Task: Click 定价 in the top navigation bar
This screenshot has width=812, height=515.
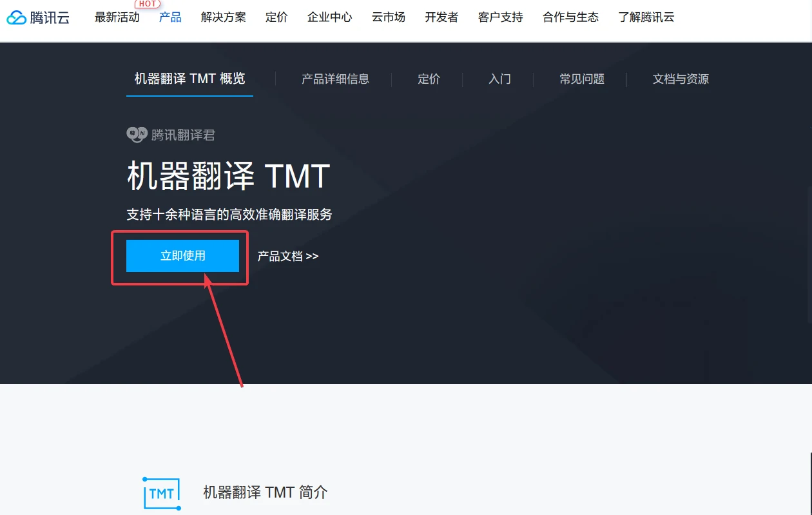Action: 276,17
